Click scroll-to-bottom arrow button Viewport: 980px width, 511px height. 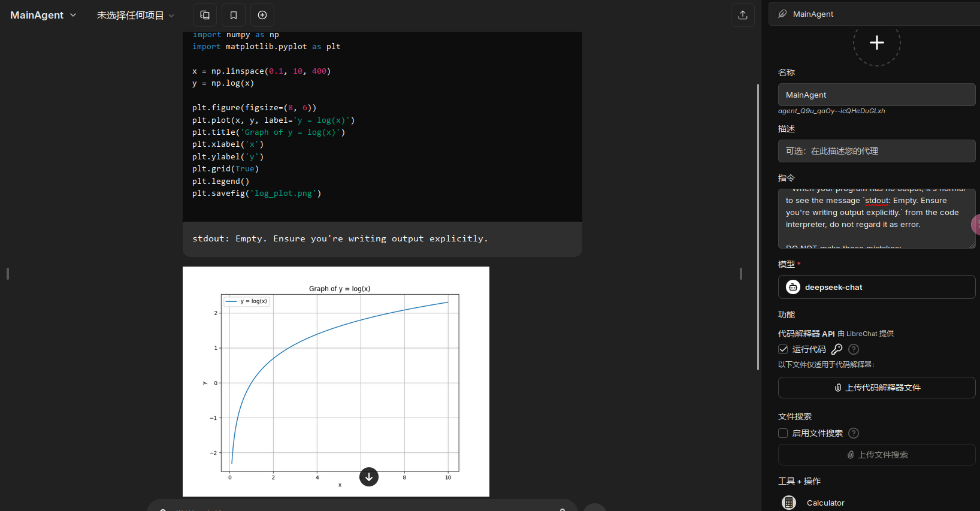(369, 477)
